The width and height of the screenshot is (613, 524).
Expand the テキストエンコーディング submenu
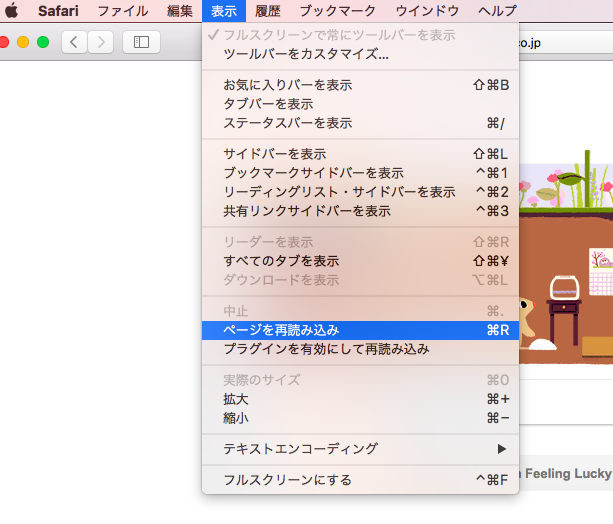pos(360,449)
